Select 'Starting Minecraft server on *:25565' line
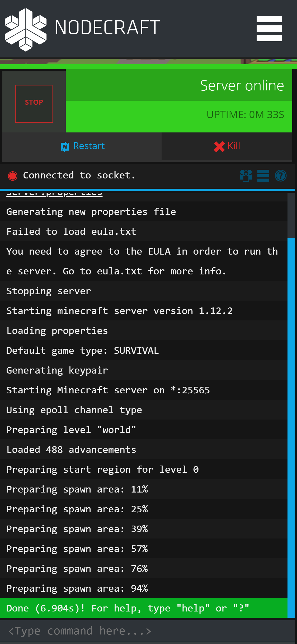 click(144, 390)
